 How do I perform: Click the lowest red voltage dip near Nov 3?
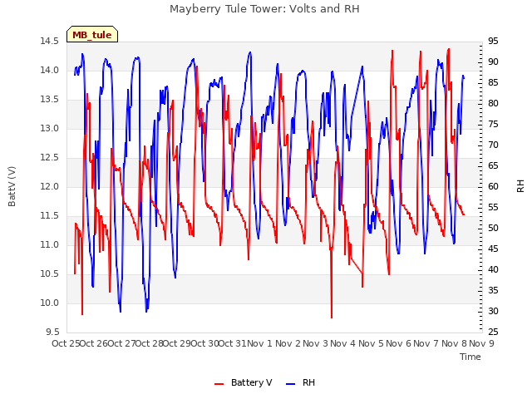pos(332,318)
